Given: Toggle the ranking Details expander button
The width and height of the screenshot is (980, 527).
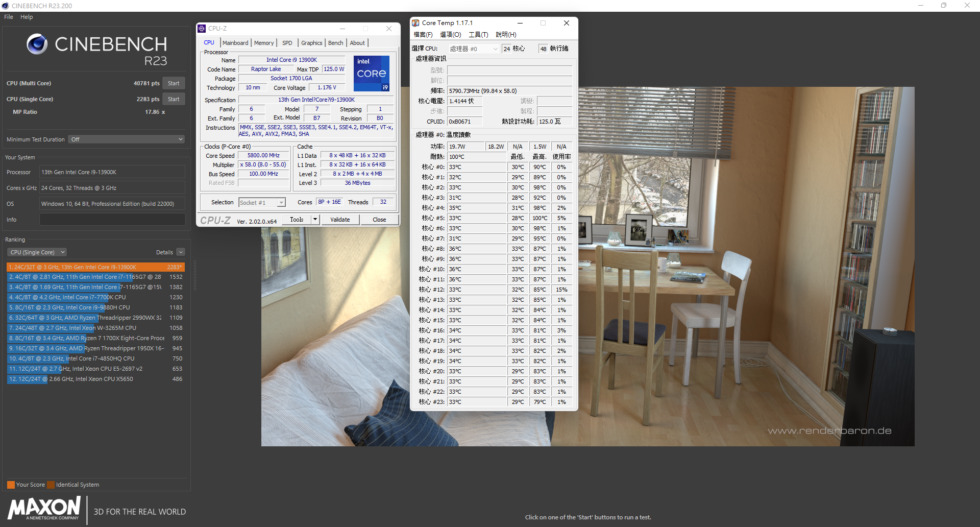Looking at the screenshot, I should (x=181, y=252).
